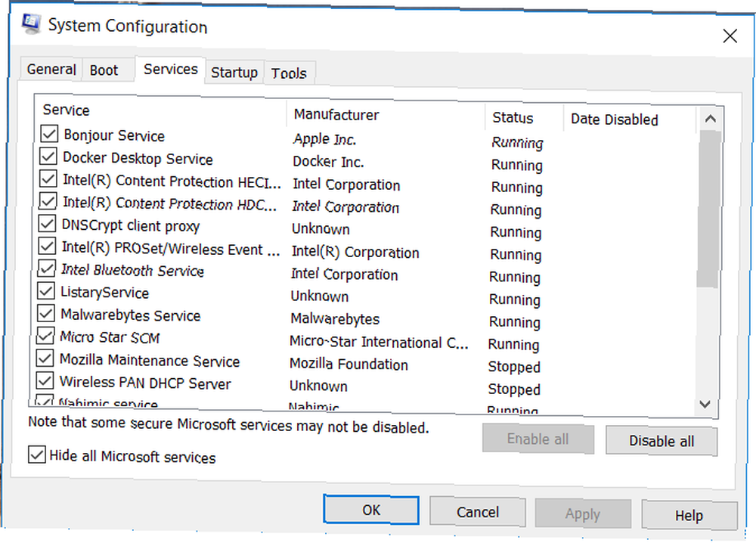The image size is (756, 543).
Task: Select the Mozilla Maintenance Service name
Action: [x=150, y=361]
